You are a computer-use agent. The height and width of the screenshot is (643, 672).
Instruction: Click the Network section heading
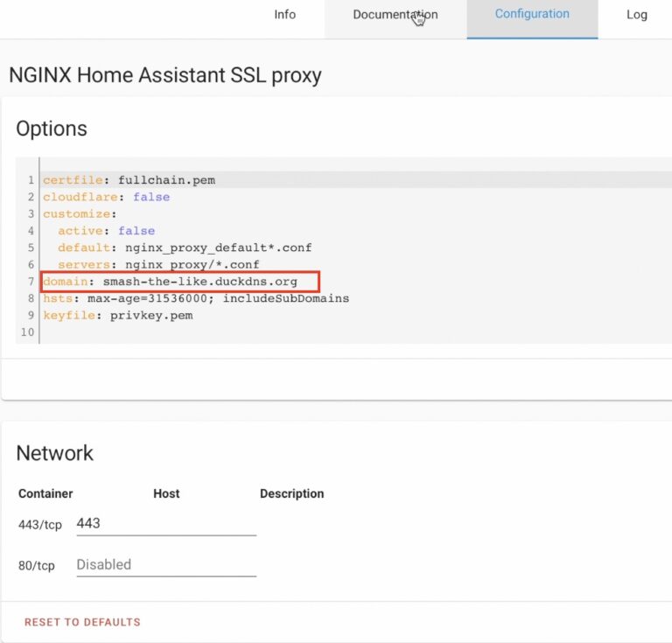55,453
